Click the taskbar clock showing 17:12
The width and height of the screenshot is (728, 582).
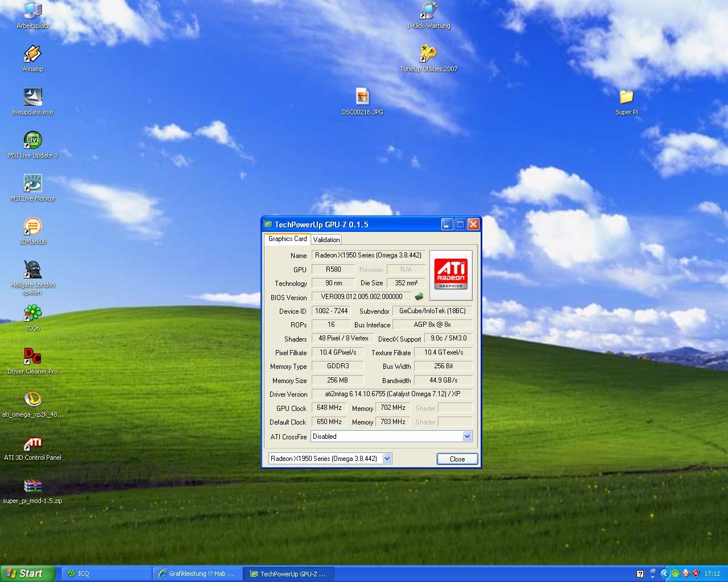click(712, 573)
